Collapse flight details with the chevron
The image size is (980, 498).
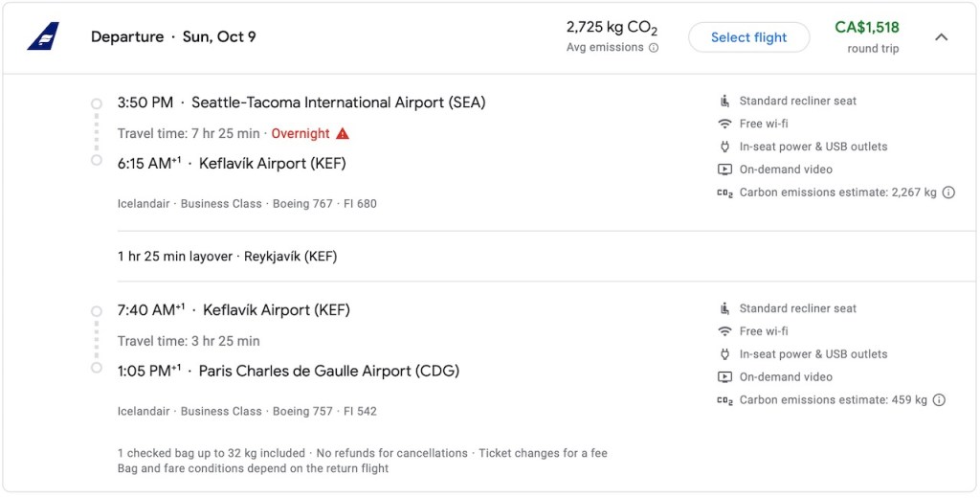[941, 37]
